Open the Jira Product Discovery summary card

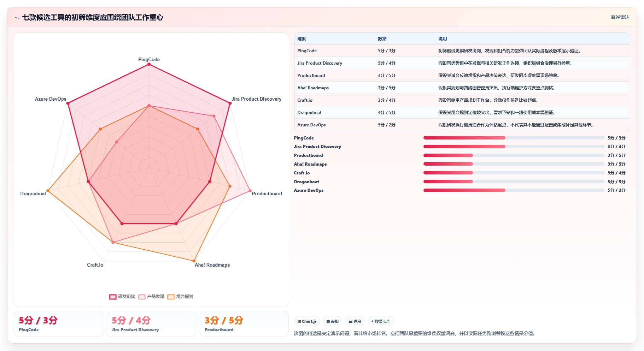coord(151,324)
